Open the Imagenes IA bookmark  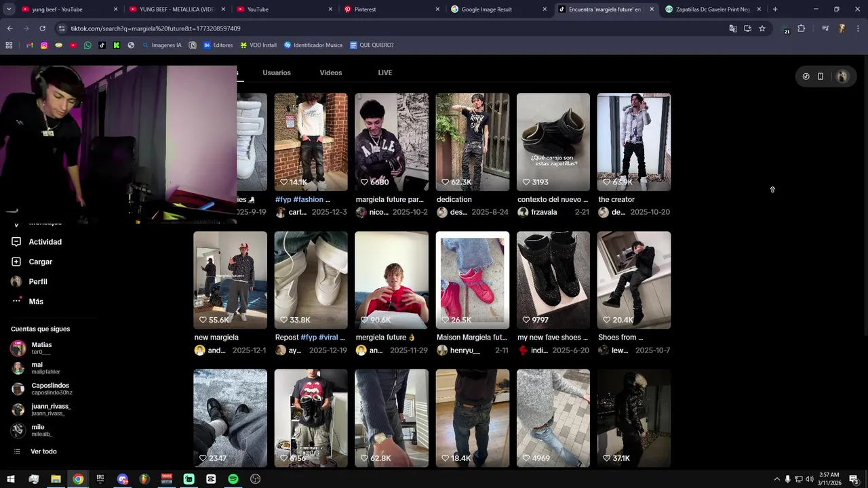tap(161, 45)
